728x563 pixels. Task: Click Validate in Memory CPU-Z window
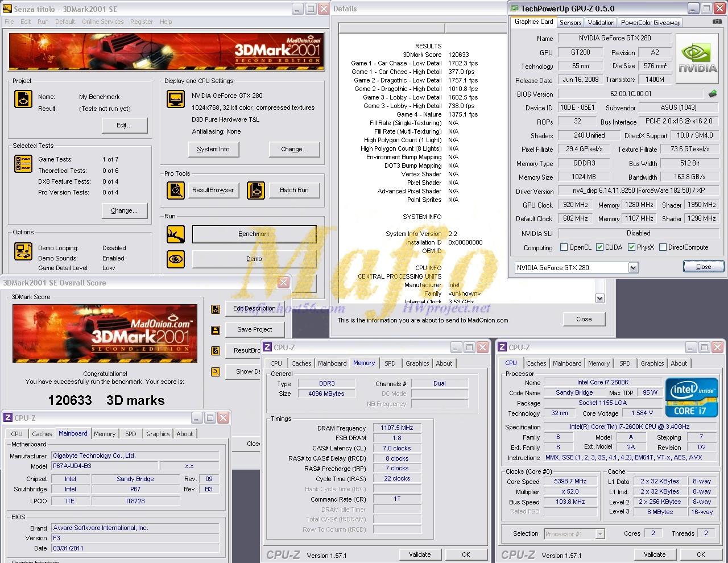(420, 554)
